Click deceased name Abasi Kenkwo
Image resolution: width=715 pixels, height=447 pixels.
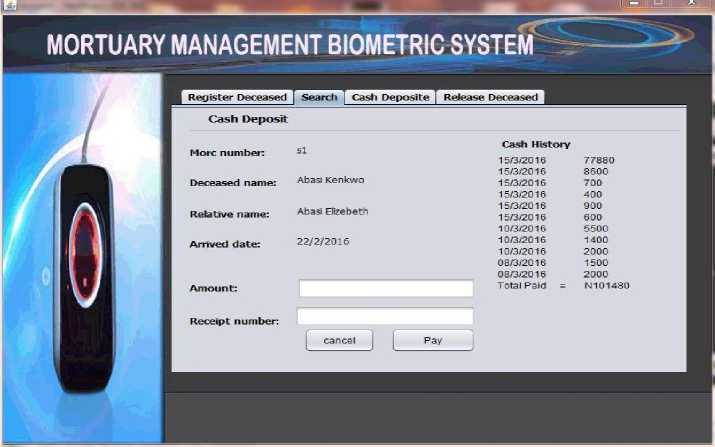(x=331, y=180)
